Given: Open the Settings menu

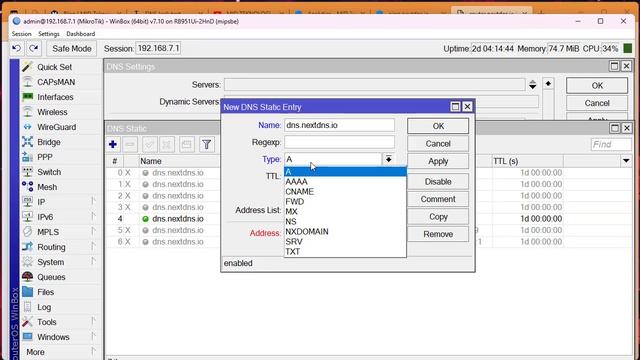Looking at the screenshot, I should coord(49,34).
